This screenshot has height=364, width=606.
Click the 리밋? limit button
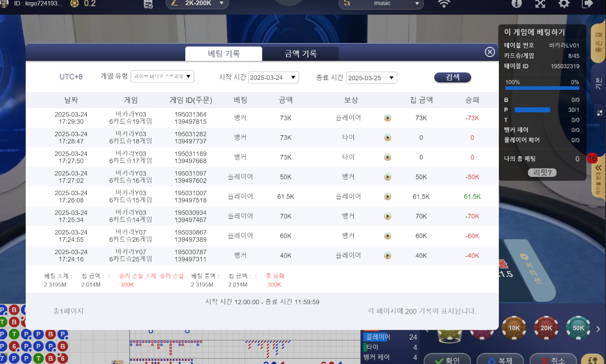[x=542, y=173]
